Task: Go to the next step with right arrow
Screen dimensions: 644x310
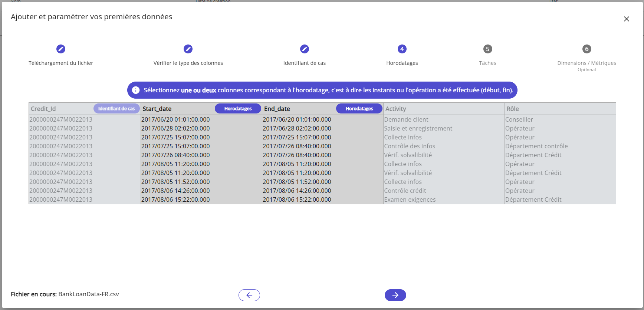Action: tap(395, 295)
